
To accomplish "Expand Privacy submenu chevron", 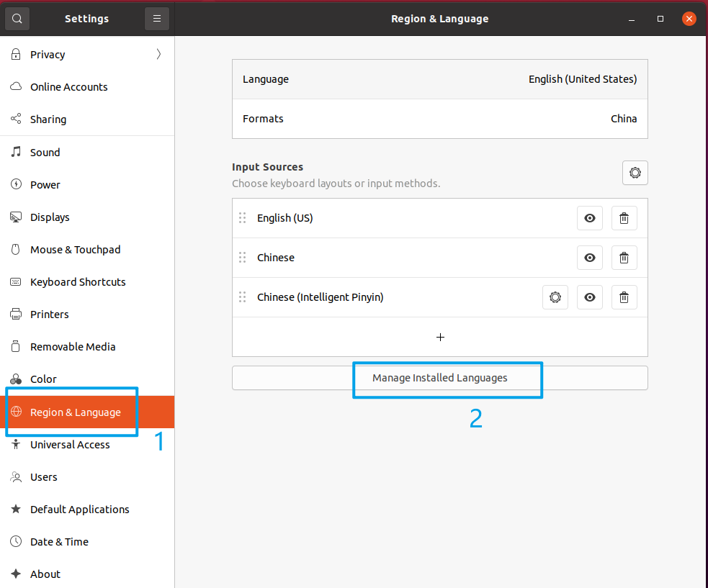I will pos(158,54).
